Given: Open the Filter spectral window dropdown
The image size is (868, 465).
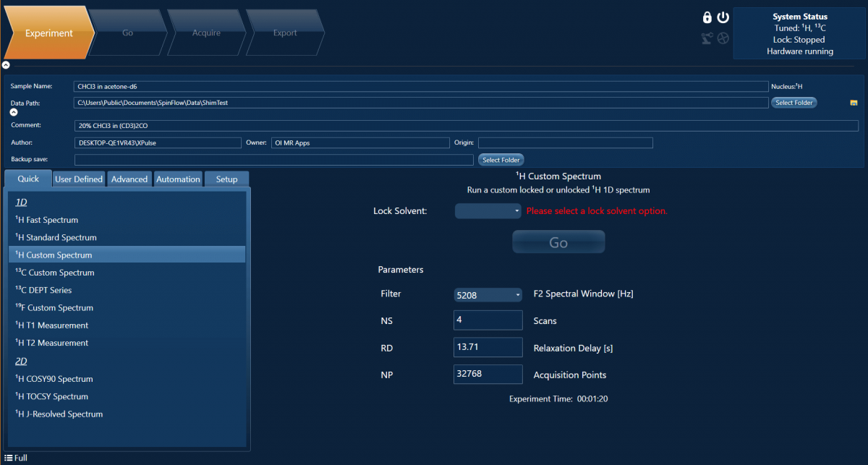Looking at the screenshot, I should 488,295.
